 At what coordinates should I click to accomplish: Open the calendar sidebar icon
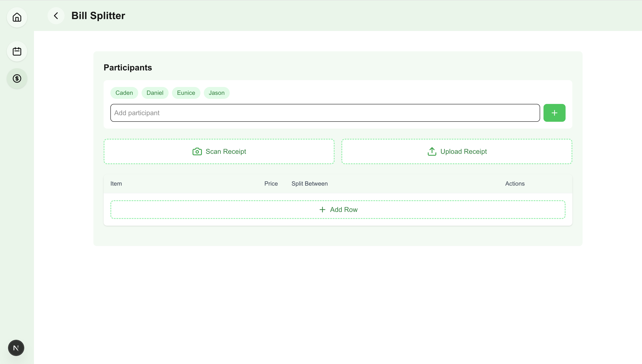tap(17, 52)
